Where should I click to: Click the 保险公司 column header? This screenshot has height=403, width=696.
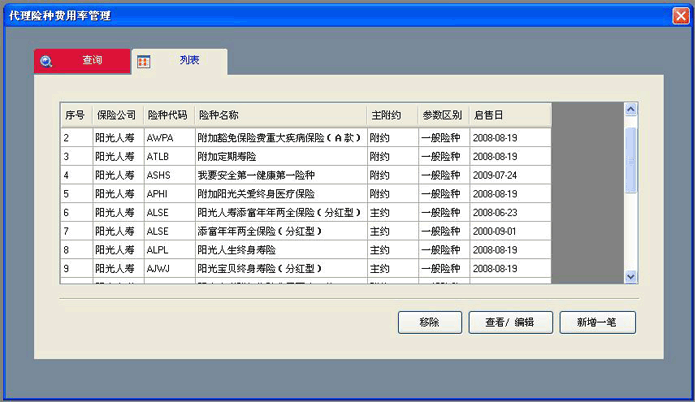(x=118, y=115)
